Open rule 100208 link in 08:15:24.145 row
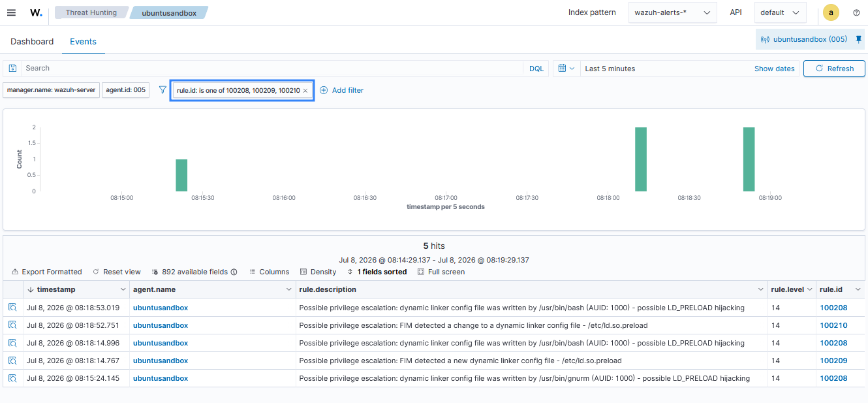Screen dimensions: 868x403 [833, 378]
